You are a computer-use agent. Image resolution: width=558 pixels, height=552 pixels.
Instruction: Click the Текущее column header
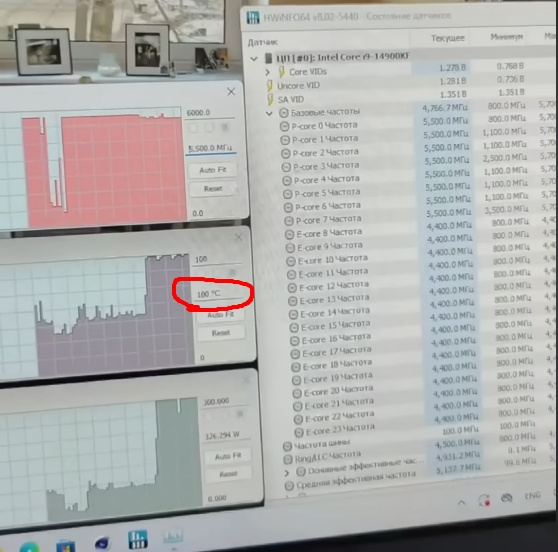pyautogui.click(x=448, y=38)
